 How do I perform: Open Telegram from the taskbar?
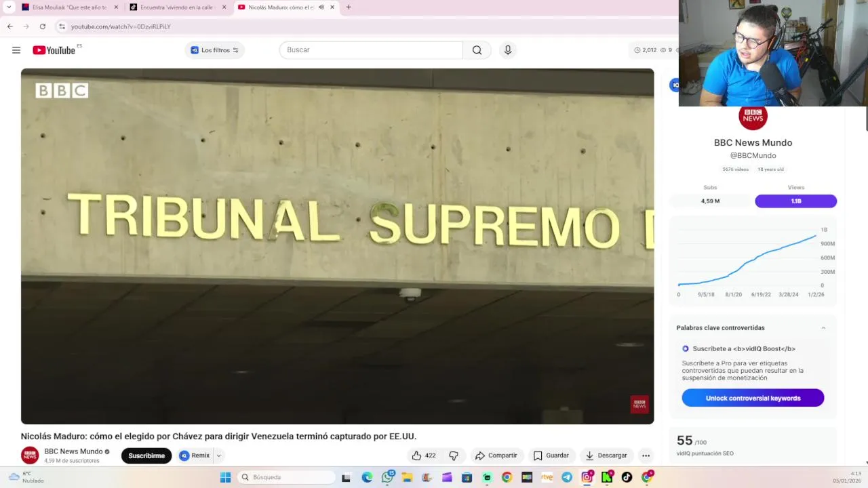click(567, 477)
